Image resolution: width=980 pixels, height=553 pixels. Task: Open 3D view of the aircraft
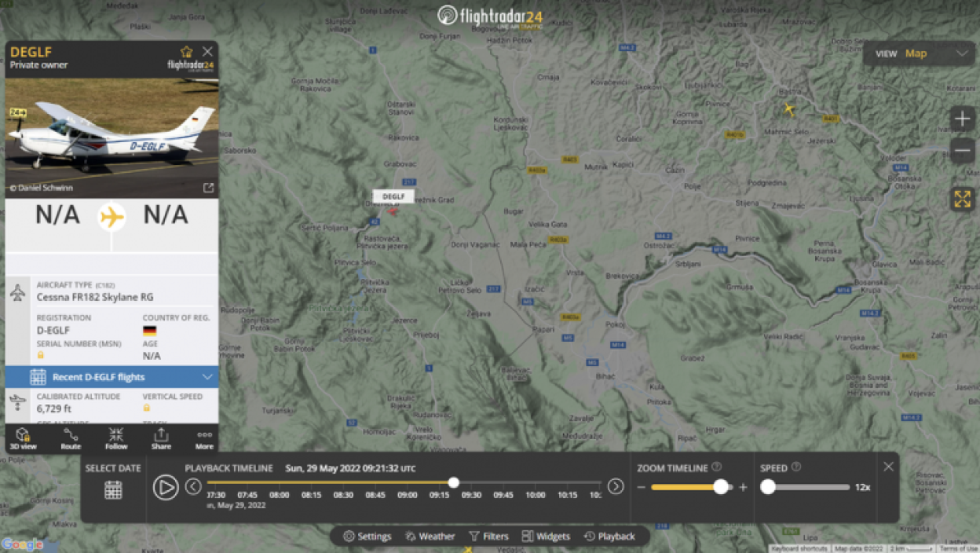(x=23, y=438)
